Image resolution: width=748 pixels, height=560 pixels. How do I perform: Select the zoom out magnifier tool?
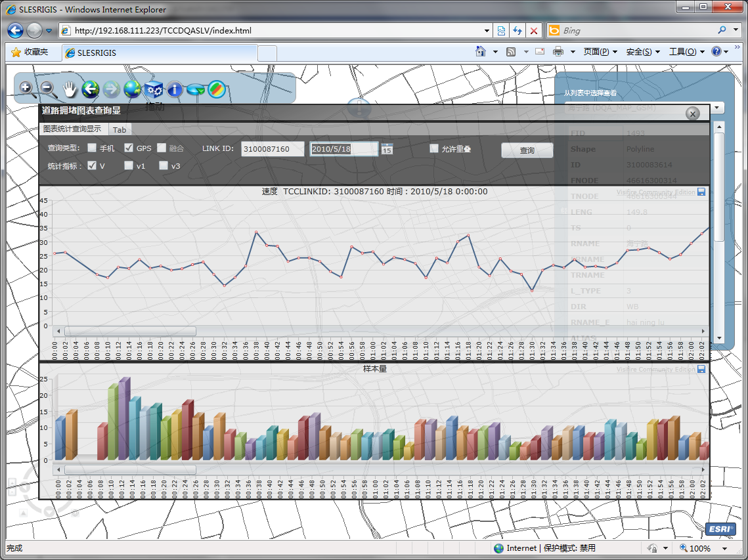point(47,88)
